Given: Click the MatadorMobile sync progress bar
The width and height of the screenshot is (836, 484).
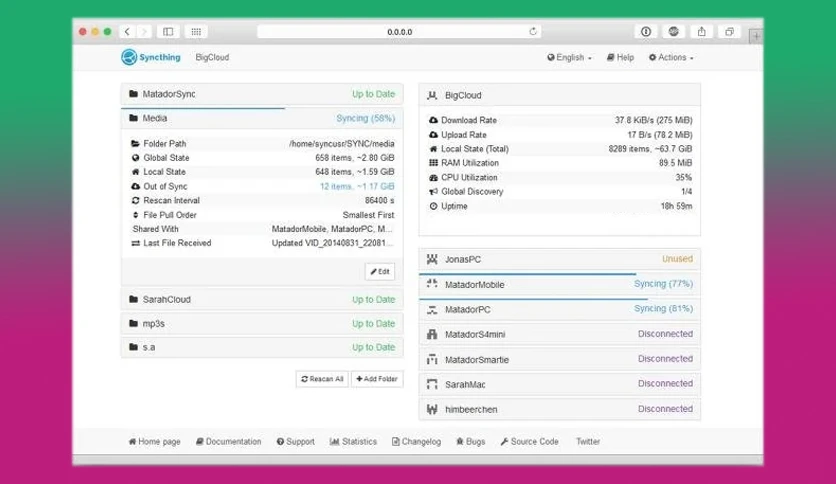Looking at the screenshot, I should pos(527,274).
